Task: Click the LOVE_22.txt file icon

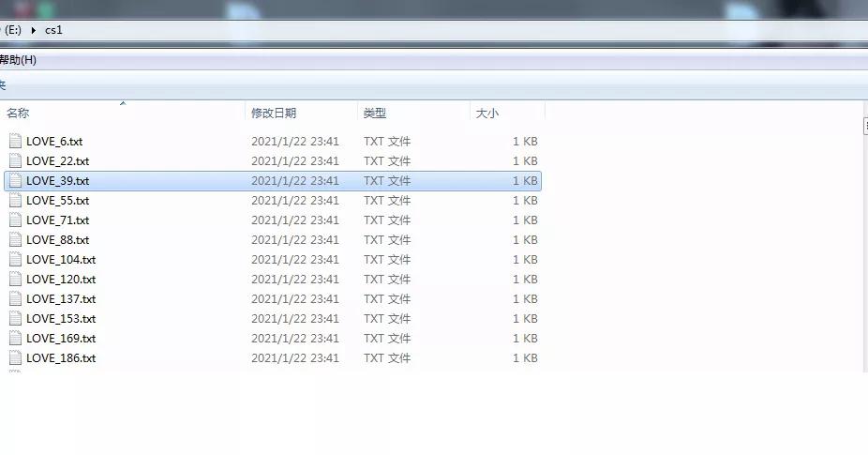Action: click(x=16, y=160)
